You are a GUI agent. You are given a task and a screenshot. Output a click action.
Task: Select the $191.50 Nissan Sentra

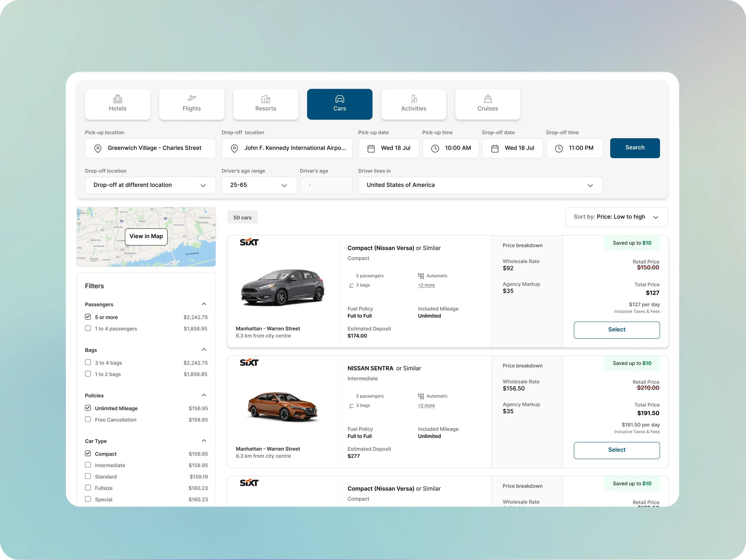(x=616, y=450)
